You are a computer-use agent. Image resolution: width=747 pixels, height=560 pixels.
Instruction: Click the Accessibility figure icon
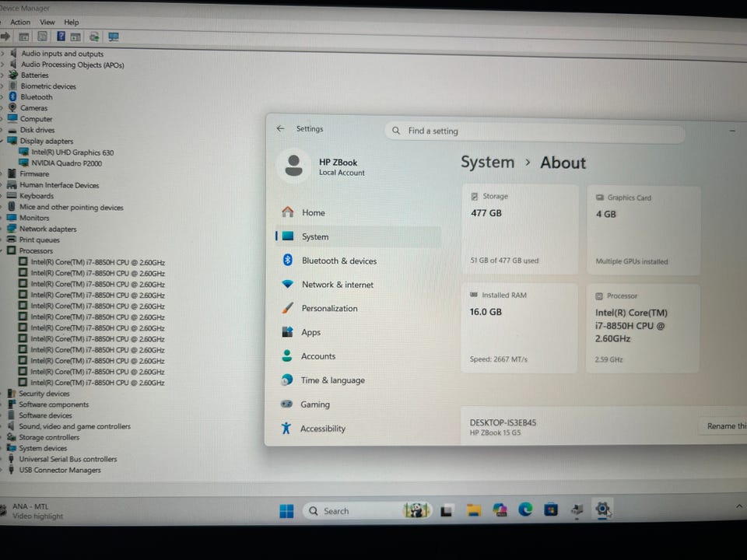click(286, 428)
